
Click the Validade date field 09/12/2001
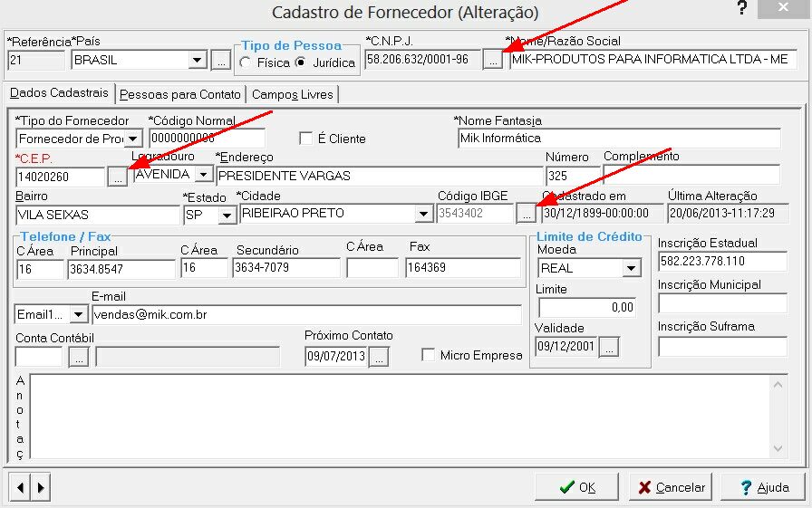(x=566, y=347)
